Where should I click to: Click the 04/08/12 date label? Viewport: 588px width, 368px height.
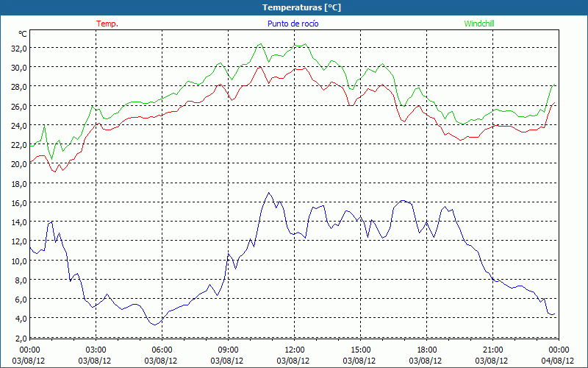(558, 361)
